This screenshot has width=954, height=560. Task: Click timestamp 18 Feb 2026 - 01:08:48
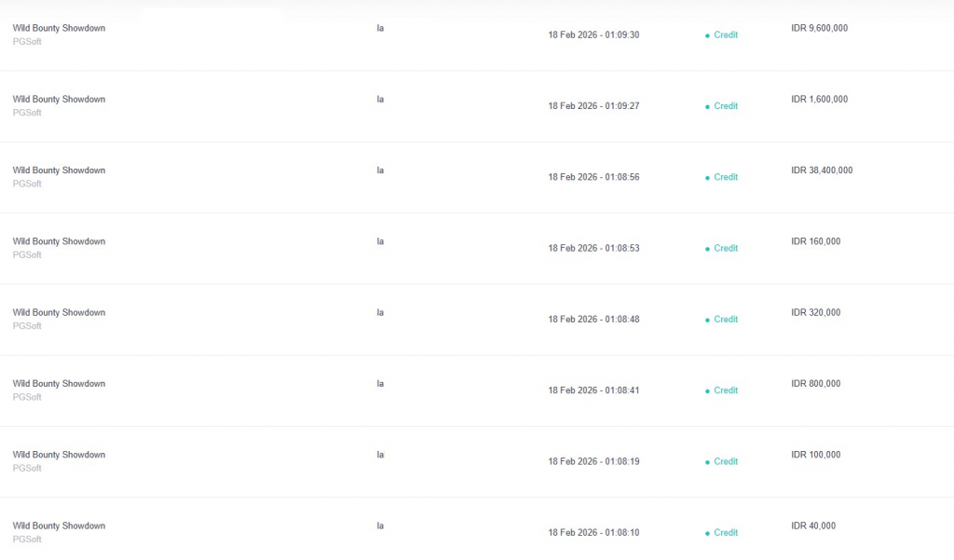coord(593,320)
